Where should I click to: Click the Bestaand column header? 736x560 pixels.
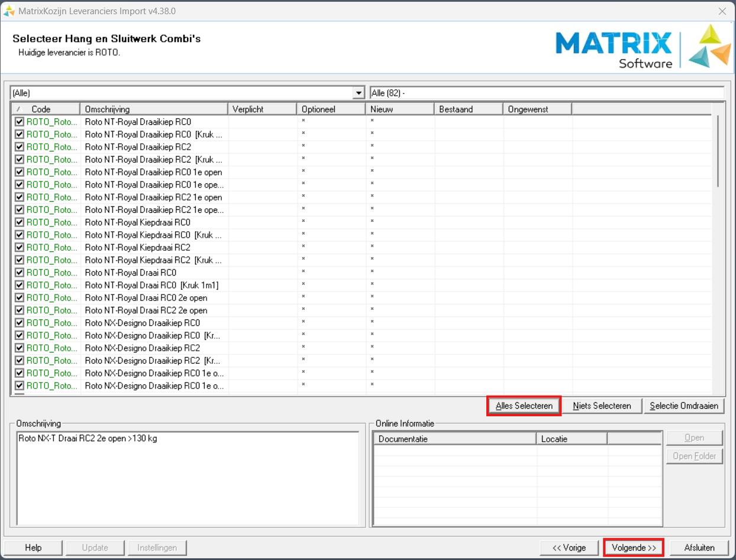pos(469,109)
